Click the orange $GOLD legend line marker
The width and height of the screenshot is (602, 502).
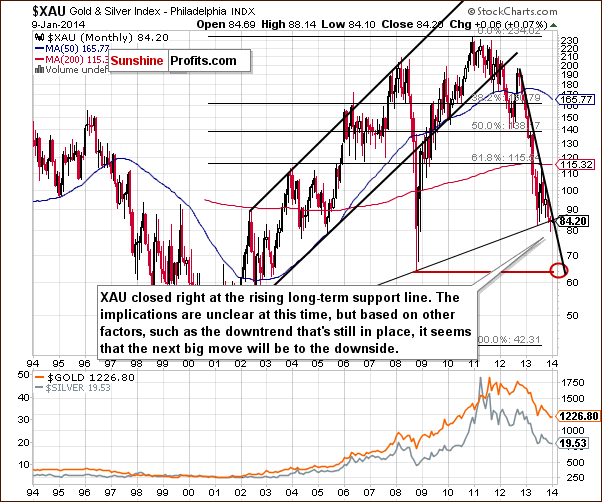pyautogui.click(x=40, y=377)
